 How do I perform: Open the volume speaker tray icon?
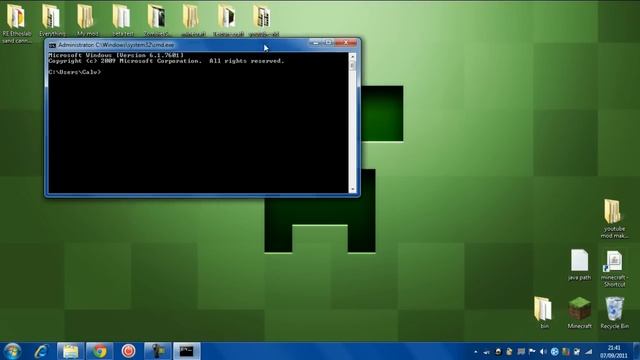point(543,351)
